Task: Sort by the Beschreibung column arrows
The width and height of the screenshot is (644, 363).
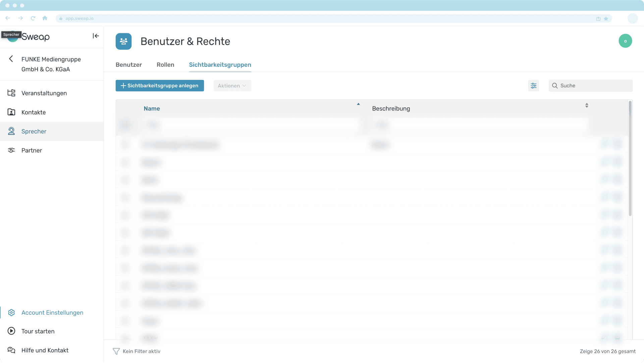Action: pos(587,105)
